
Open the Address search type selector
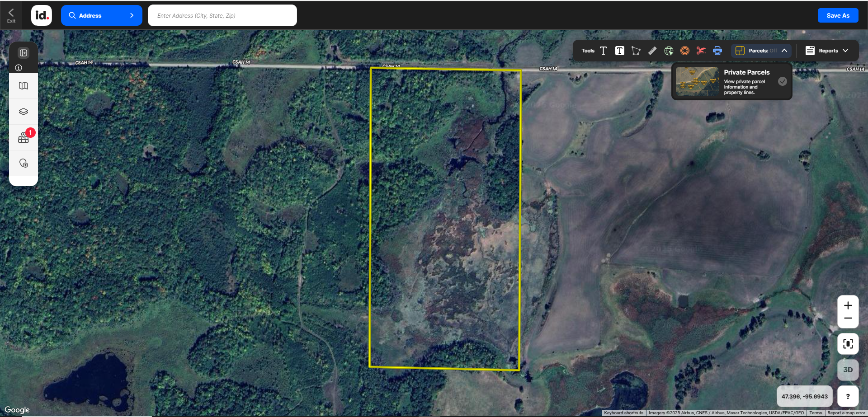[102, 15]
